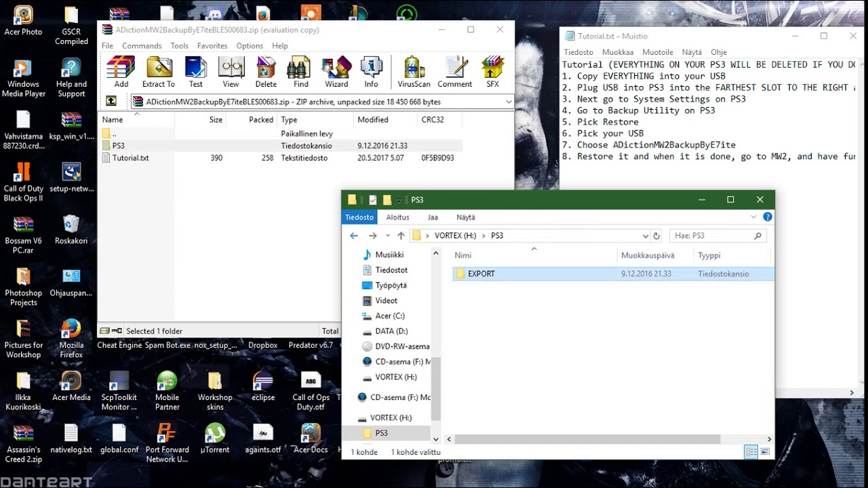This screenshot has height=488, width=868.
Task: Switch to Explorer Jaa tab
Action: coord(433,217)
